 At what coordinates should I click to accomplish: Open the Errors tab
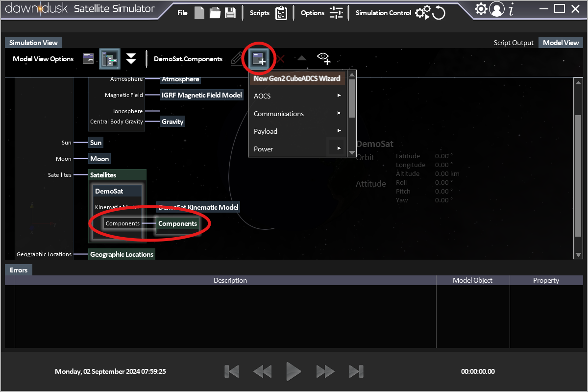(19, 270)
